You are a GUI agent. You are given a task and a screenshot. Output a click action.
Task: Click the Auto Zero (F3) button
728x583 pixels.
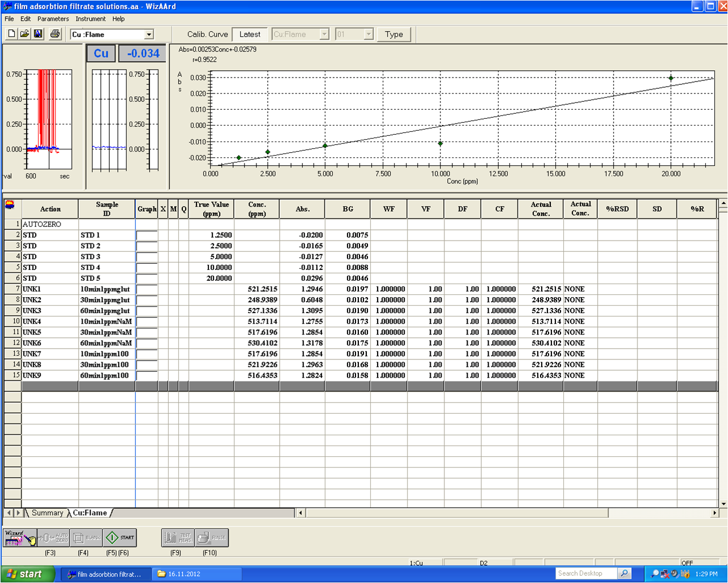(54, 538)
